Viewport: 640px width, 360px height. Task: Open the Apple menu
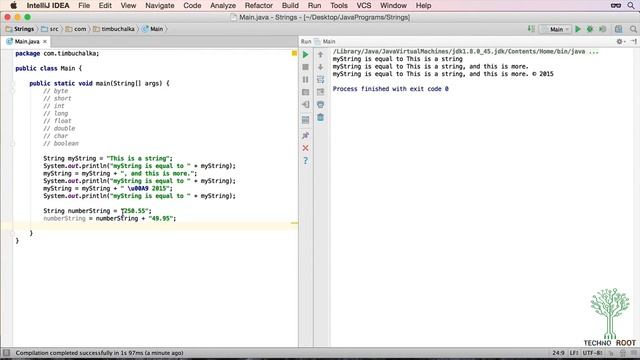[13, 6]
